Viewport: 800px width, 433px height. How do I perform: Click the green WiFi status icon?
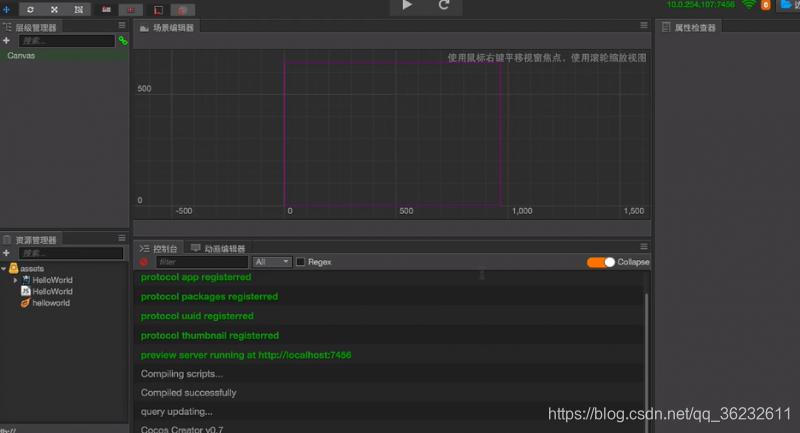point(748,5)
